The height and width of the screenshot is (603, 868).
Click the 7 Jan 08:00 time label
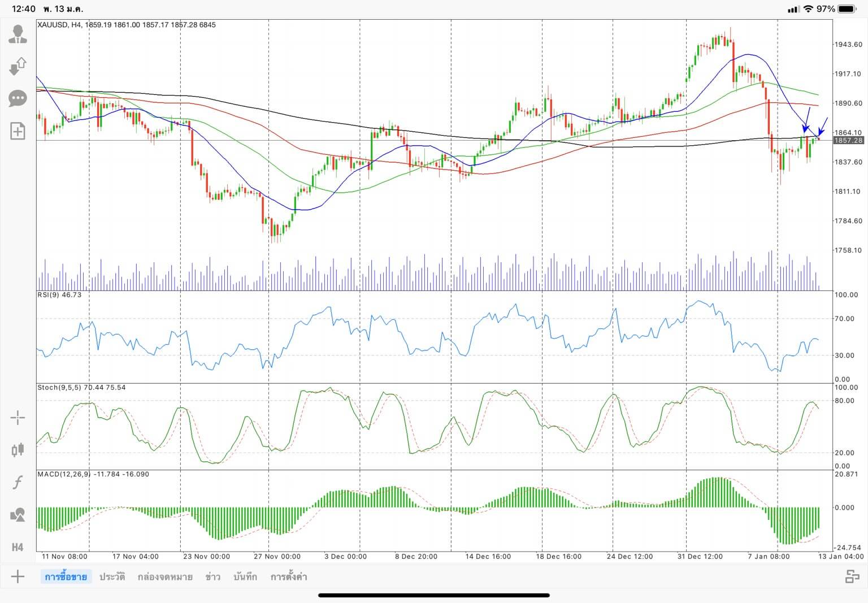[x=769, y=557]
